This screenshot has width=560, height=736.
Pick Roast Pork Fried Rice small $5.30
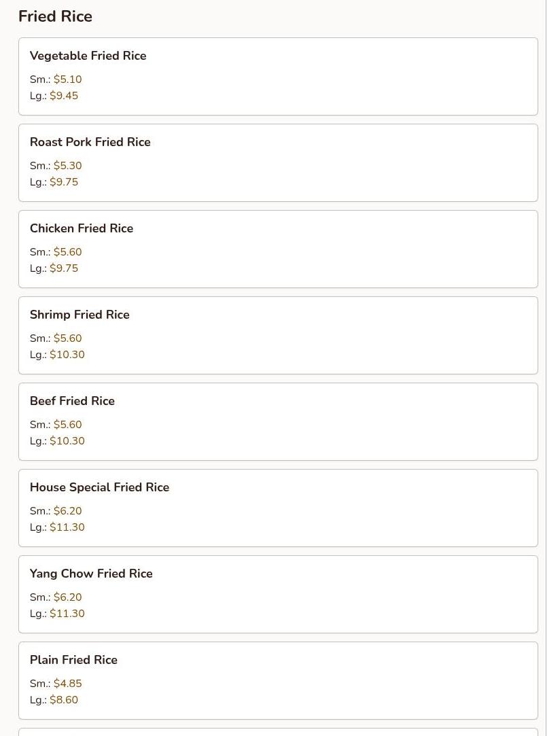[67, 166]
